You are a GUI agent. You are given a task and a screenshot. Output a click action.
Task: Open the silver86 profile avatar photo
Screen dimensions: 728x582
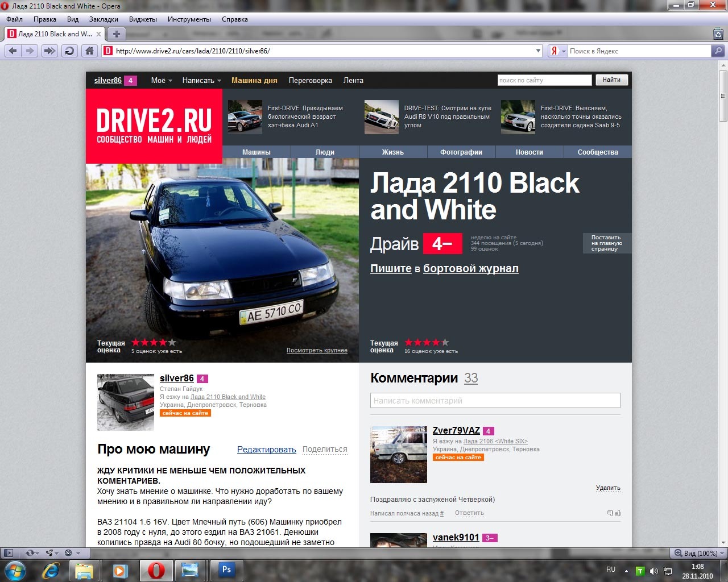126,402
